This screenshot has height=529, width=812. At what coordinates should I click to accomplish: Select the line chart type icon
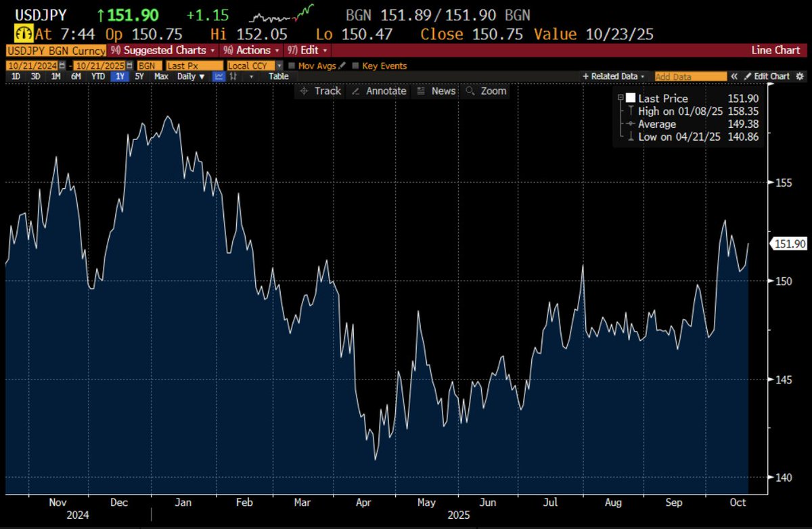tap(218, 76)
